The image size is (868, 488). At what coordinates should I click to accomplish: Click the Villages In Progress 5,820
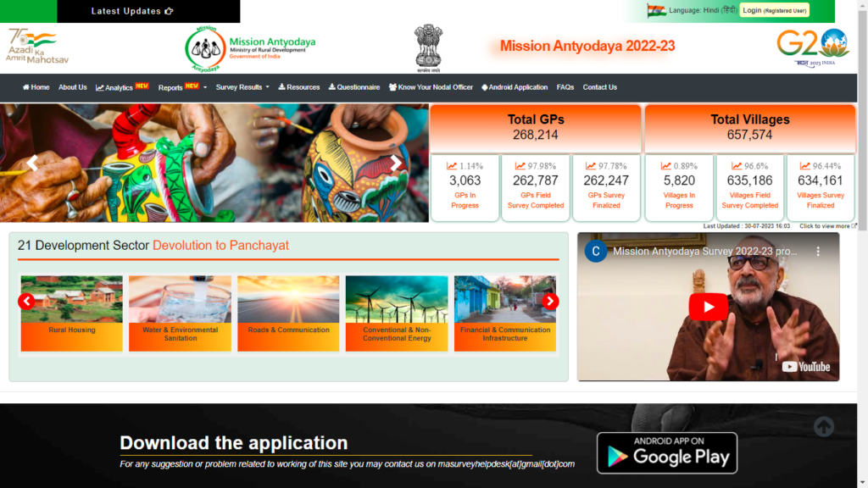(679, 180)
